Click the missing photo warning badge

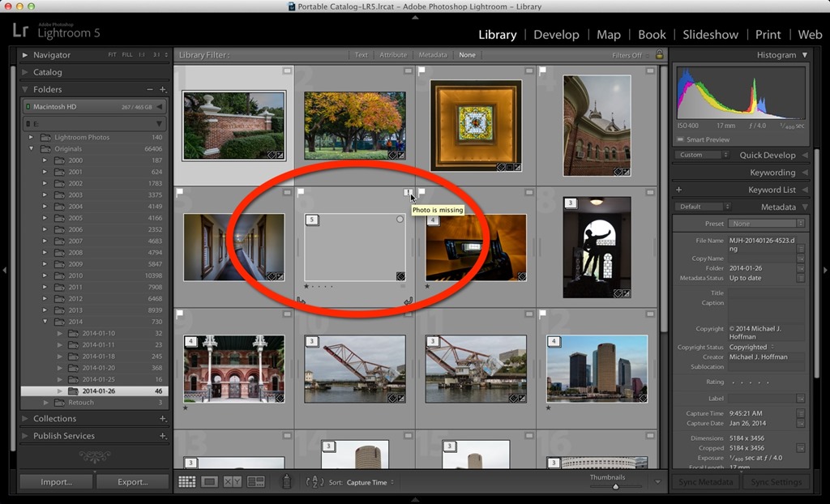[409, 193]
